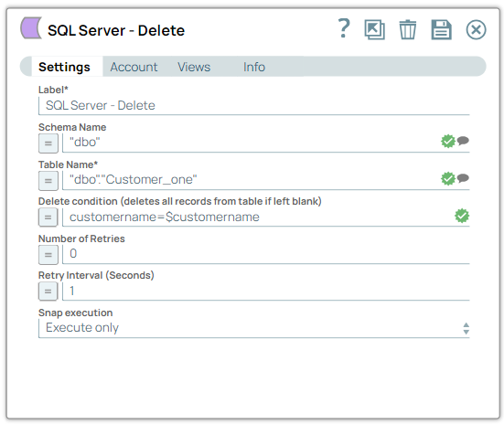The width and height of the screenshot is (504, 424).
Task: Edit the Number of Retries field
Action: [266, 254]
